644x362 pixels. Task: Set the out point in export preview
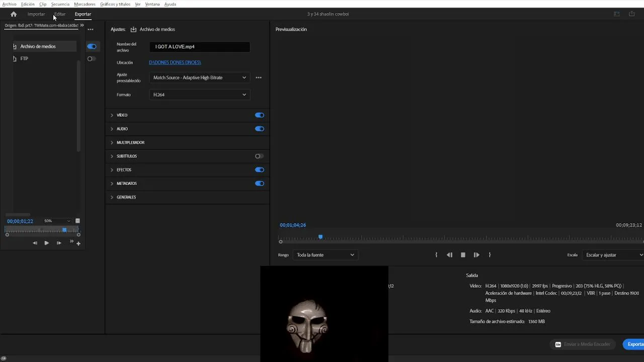point(490,255)
